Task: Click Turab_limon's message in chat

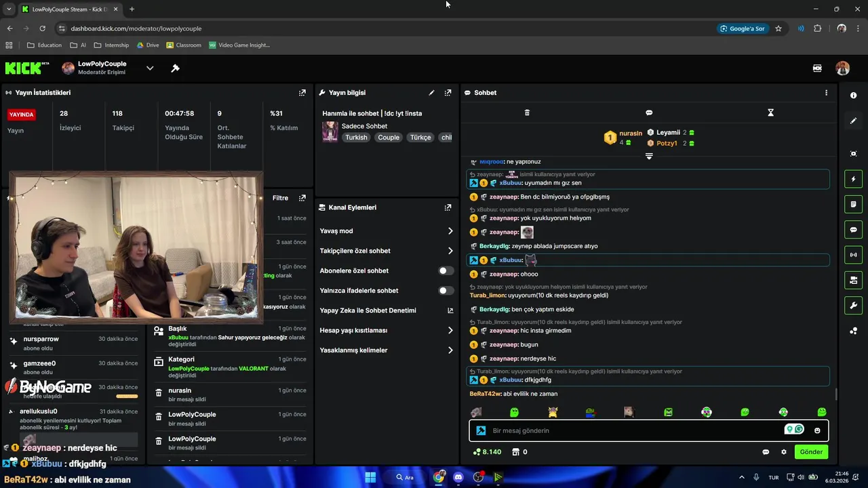Action: coord(539,296)
